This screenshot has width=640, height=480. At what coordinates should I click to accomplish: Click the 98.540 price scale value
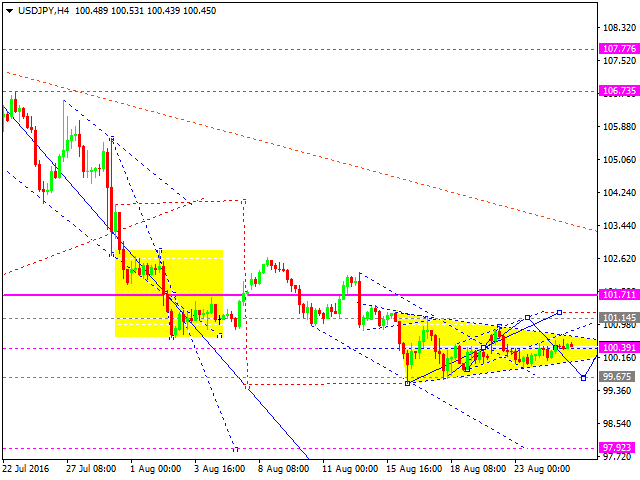coord(619,423)
